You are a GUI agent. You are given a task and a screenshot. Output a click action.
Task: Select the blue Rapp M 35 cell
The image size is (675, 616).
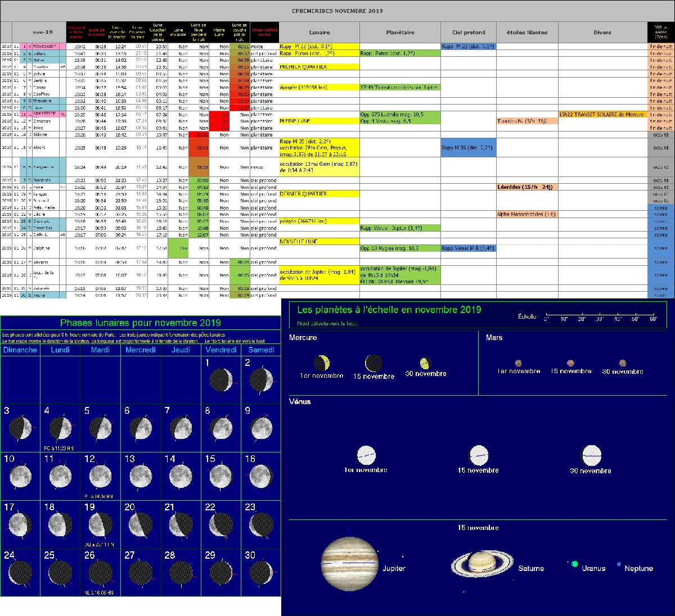coord(469,148)
